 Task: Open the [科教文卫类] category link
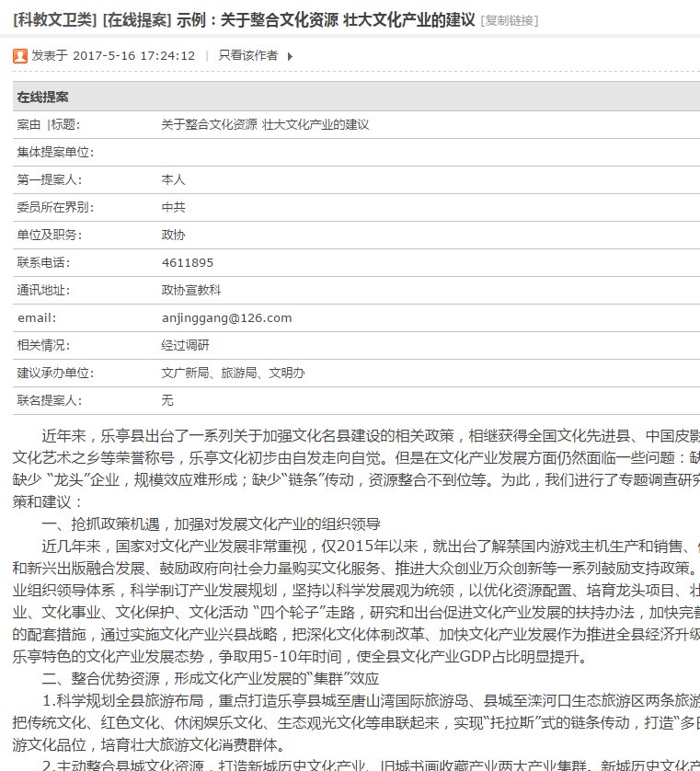point(55,20)
